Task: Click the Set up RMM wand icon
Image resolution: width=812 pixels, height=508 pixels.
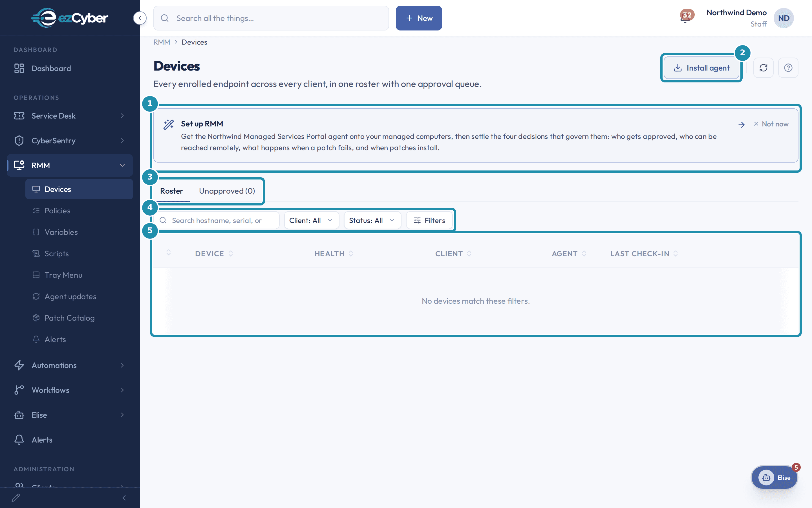Action: point(168,124)
